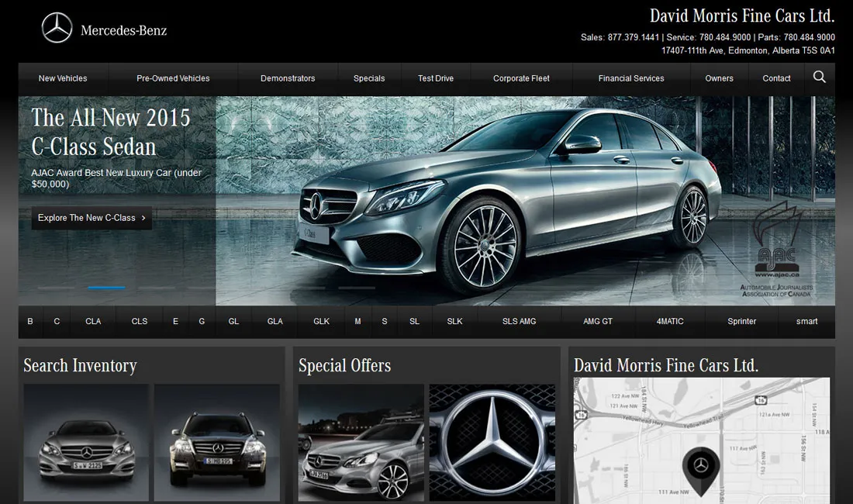The height and width of the screenshot is (504, 853).
Task: Open the Pre-Owned Vehicles menu
Action: pos(173,78)
